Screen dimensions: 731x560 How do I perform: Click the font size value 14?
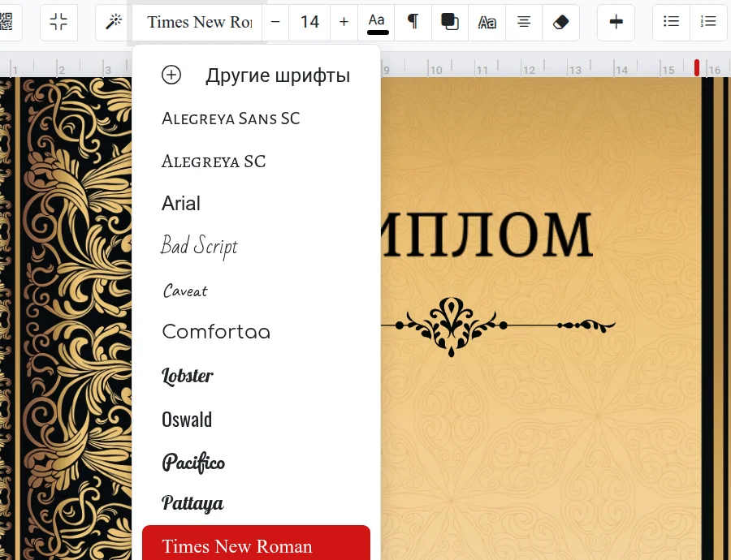click(x=309, y=22)
